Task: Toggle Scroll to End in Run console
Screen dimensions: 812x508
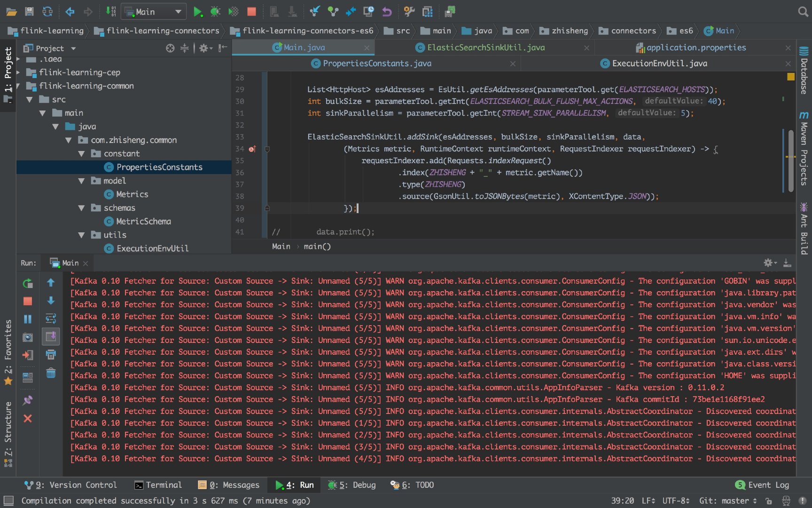Action: pyautogui.click(x=51, y=336)
